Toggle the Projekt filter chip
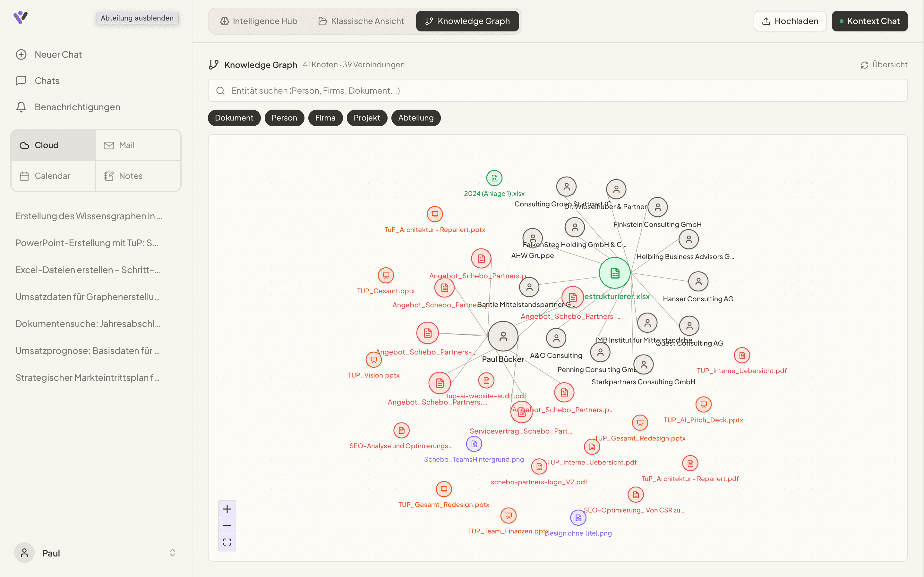The image size is (924, 577). (x=366, y=118)
